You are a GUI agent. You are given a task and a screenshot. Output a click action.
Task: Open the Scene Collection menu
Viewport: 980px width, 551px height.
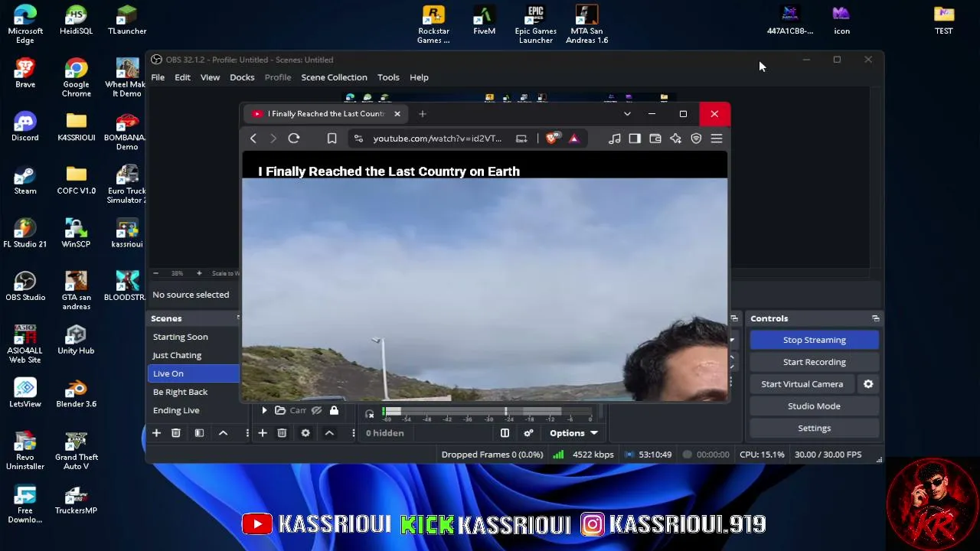pyautogui.click(x=334, y=77)
